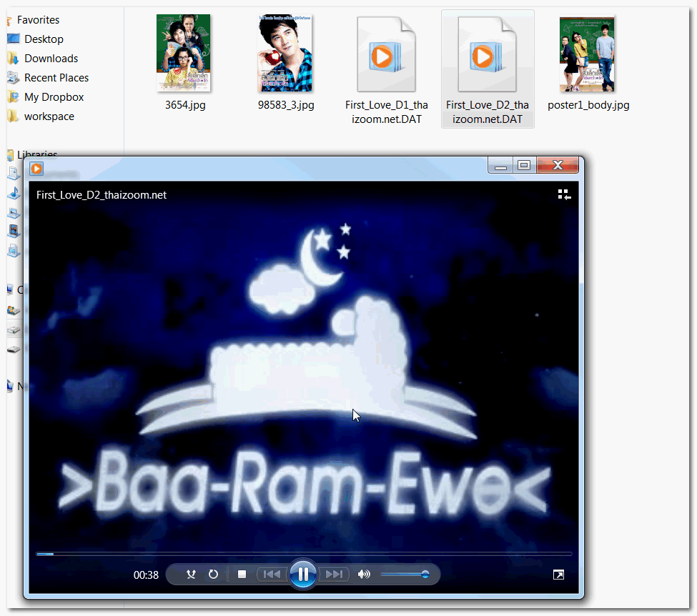Skip to next track button
Viewport: 697px width, 616px height.
click(x=335, y=575)
